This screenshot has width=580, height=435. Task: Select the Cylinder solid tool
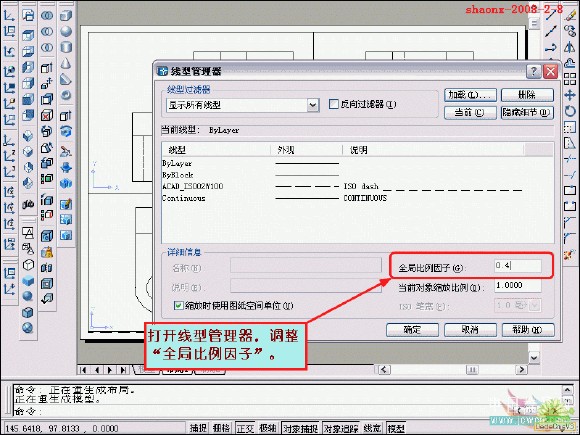(66, 47)
